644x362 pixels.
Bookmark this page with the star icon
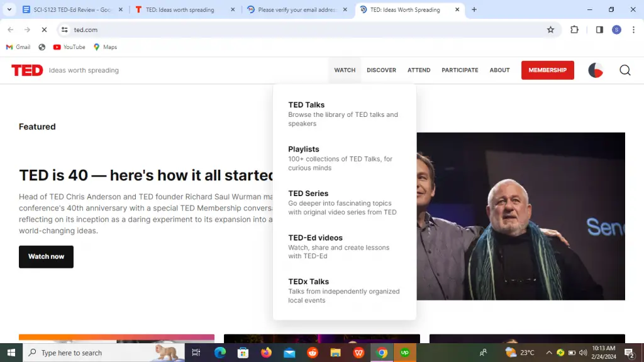pos(550,30)
